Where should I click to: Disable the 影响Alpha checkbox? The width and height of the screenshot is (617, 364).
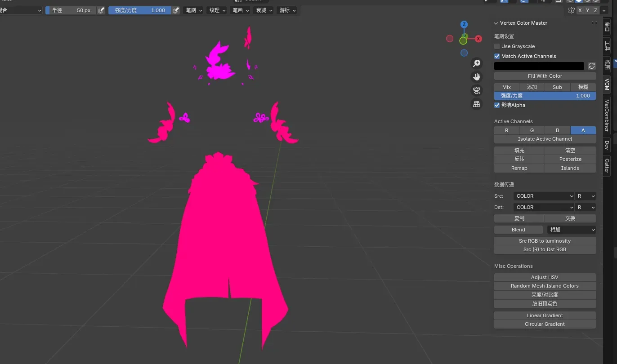point(497,105)
